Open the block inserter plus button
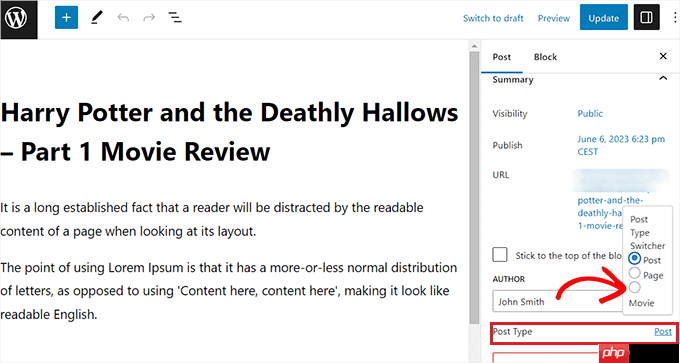680x363 pixels. pos(66,18)
